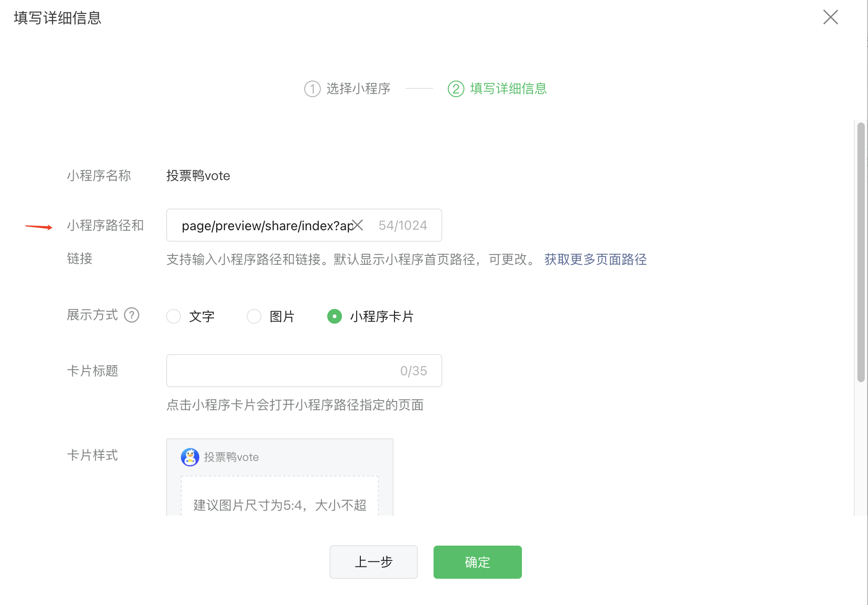Go to the 选择小程序 step
This screenshot has height=605, width=868.
click(358, 89)
